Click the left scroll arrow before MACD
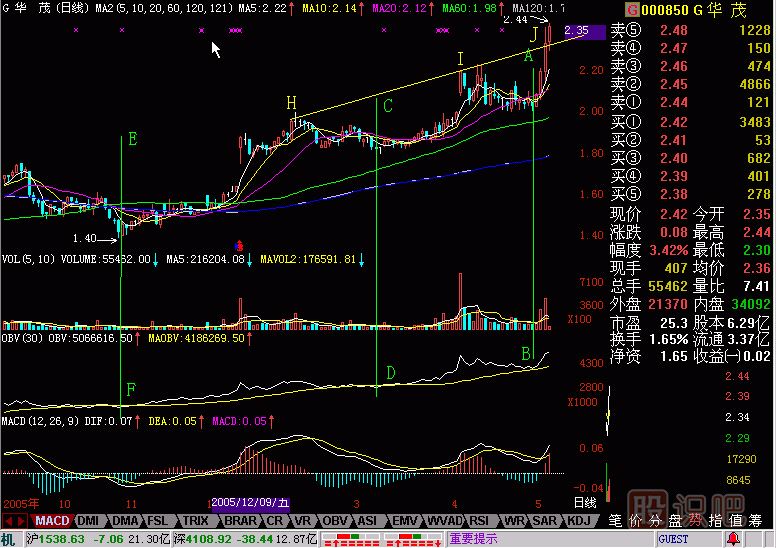776x548 pixels. pyautogui.click(x=8, y=521)
